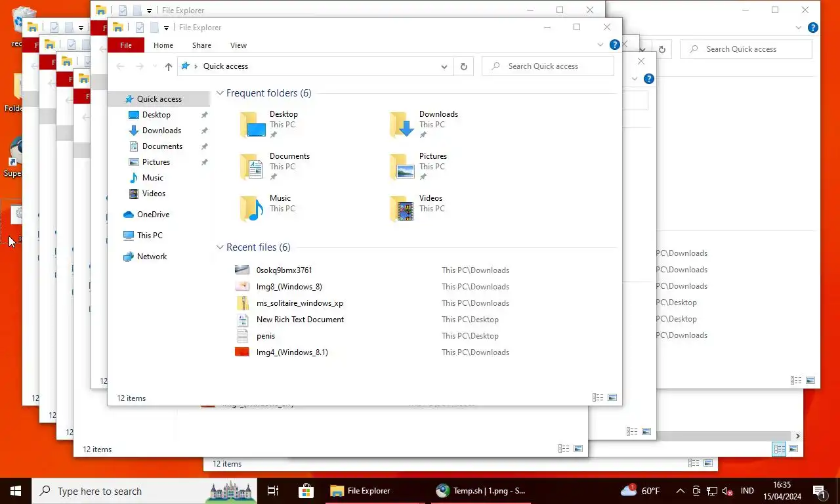Click New folder icon in front window title bar

point(155,28)
